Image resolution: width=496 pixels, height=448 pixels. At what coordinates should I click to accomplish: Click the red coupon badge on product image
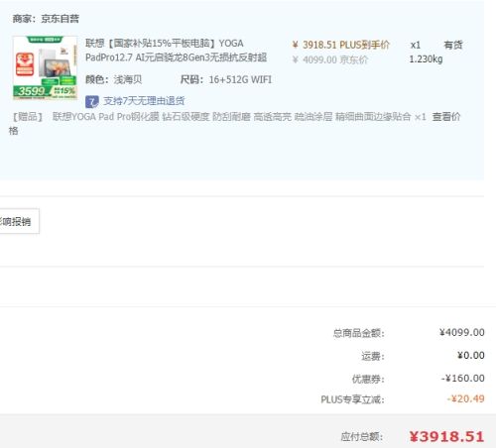point(25,64)
